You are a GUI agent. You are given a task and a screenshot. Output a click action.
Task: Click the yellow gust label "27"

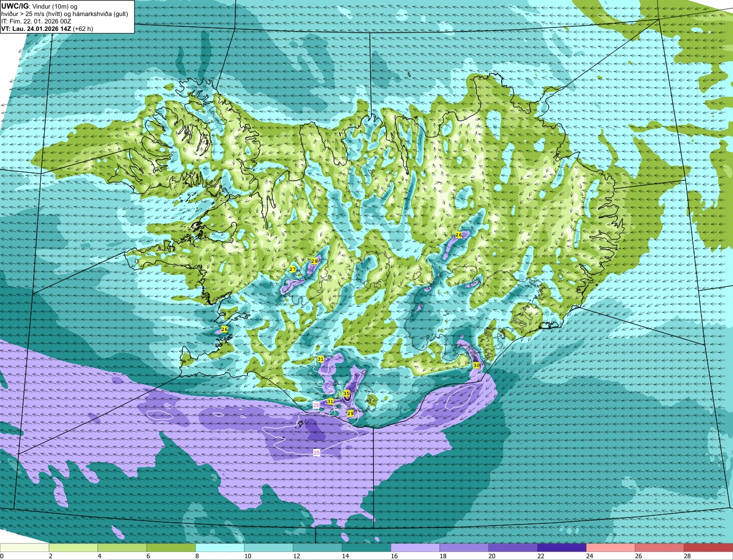tap(293, 269)
